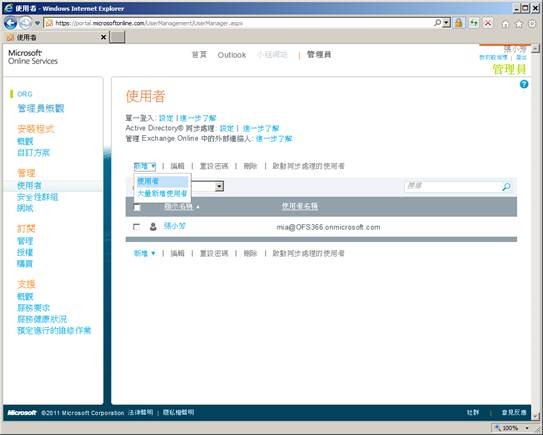Open 進一步了解 link for Exchange Online 外部連絡人

[274, 139]
